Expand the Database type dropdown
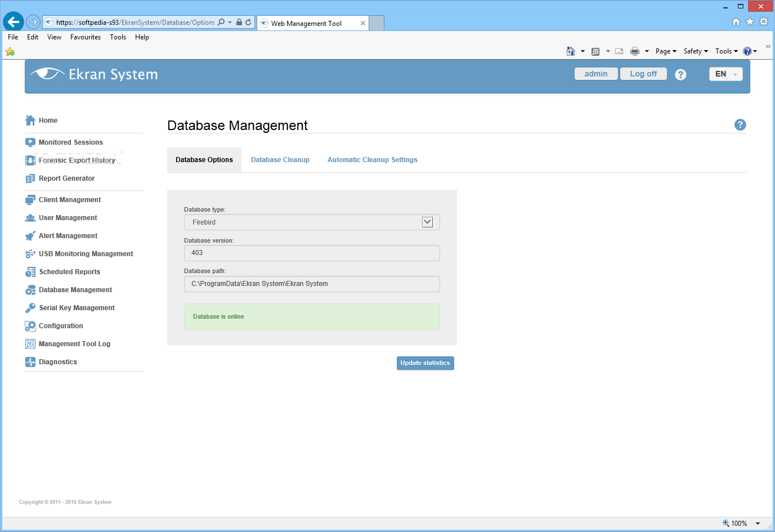The height and width of the screenshot is (532, 775). [427, 222]
